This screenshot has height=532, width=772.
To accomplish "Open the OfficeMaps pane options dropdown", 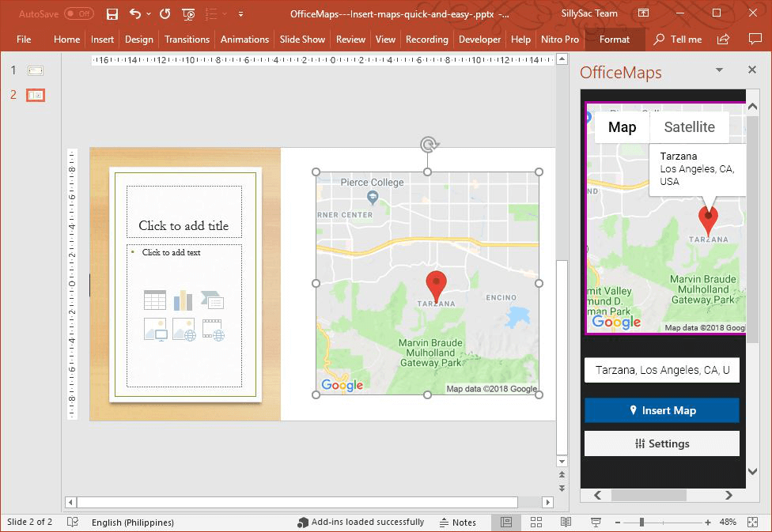I will click(x=719, y=70).
